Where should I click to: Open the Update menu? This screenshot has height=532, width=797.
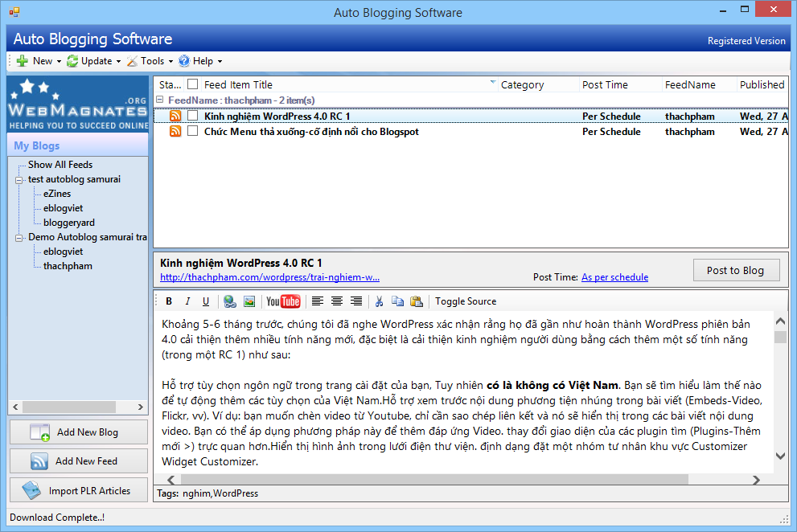tap(94, 61)
